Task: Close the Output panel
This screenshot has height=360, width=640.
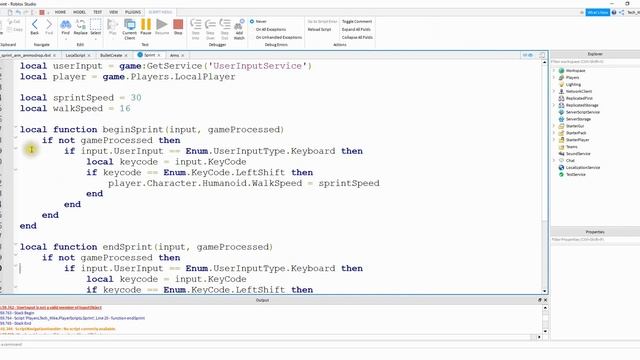Action: pos(545,300)
